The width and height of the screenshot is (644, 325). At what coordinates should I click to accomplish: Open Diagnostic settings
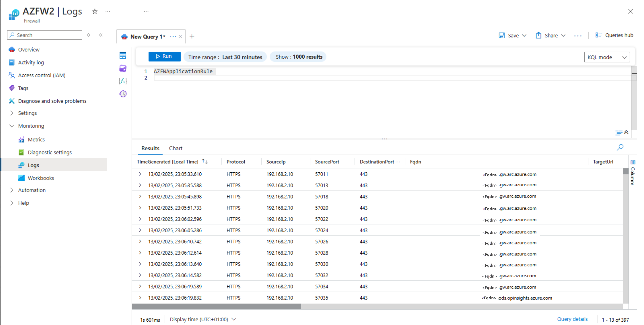pos(50,152)
